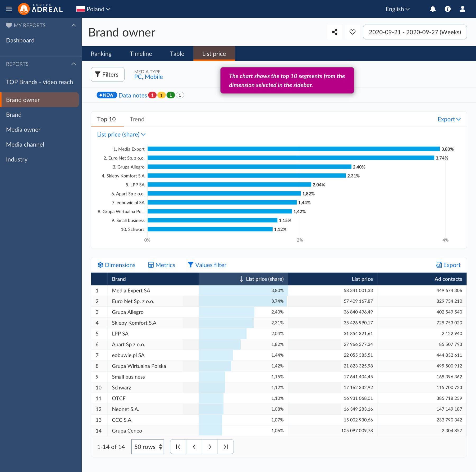Switch to the Table tab
Image resolution: width=476 pixels, height=472 pixels.
click(x=177, y=54)
